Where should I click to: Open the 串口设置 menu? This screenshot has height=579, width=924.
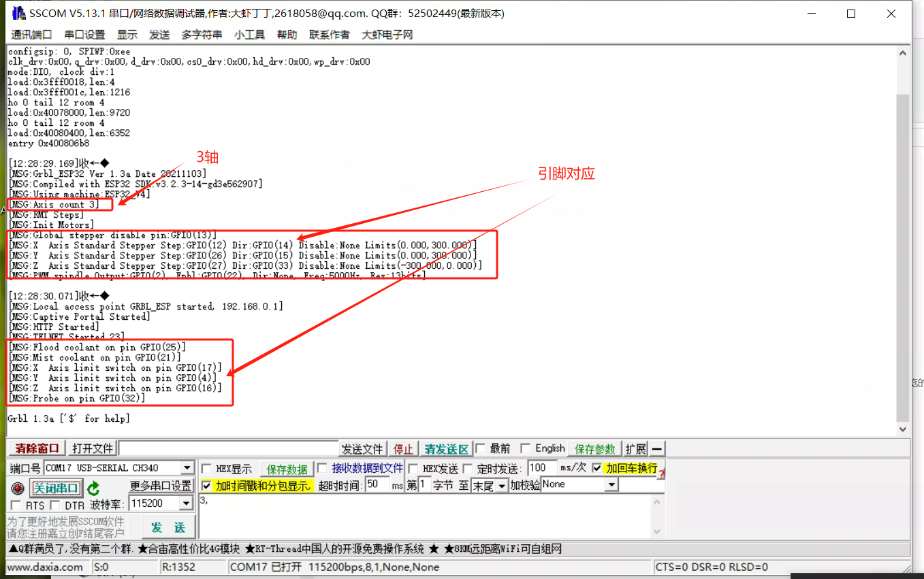pyautogui.click(x=84, y=34)
